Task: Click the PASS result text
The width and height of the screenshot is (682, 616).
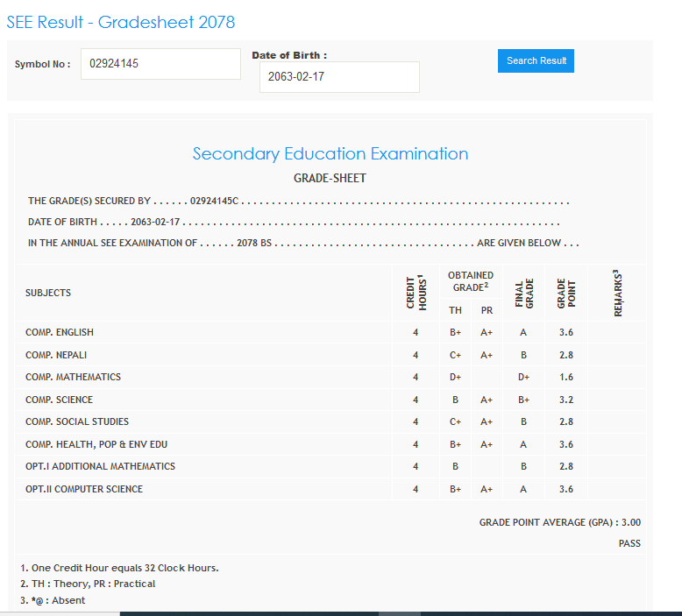Action: coord(629,543)
